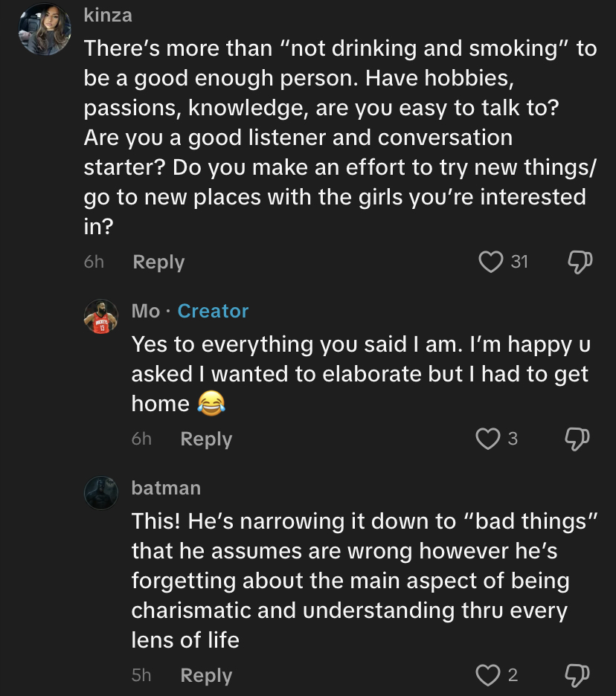Click the 2 likes count on batman's reply
616x696 pixels.
pyautogui.click(x=513, y=675)
